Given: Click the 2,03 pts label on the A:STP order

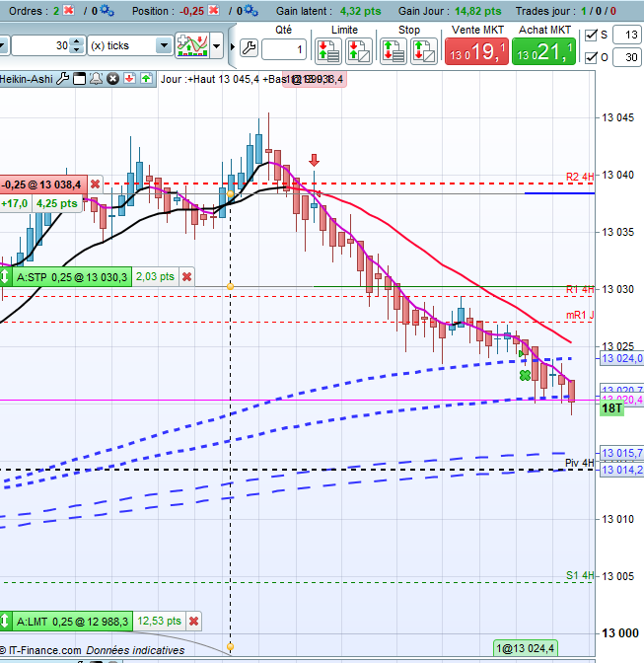Looking at the screenshot, I should (155, 277).
